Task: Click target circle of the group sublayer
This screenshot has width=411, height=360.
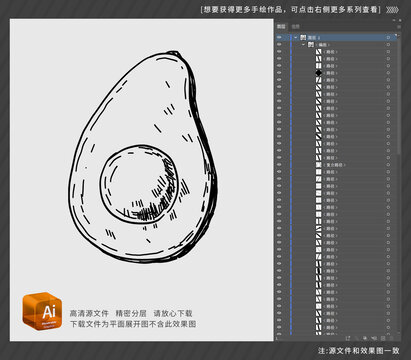Action: [388, 45]
